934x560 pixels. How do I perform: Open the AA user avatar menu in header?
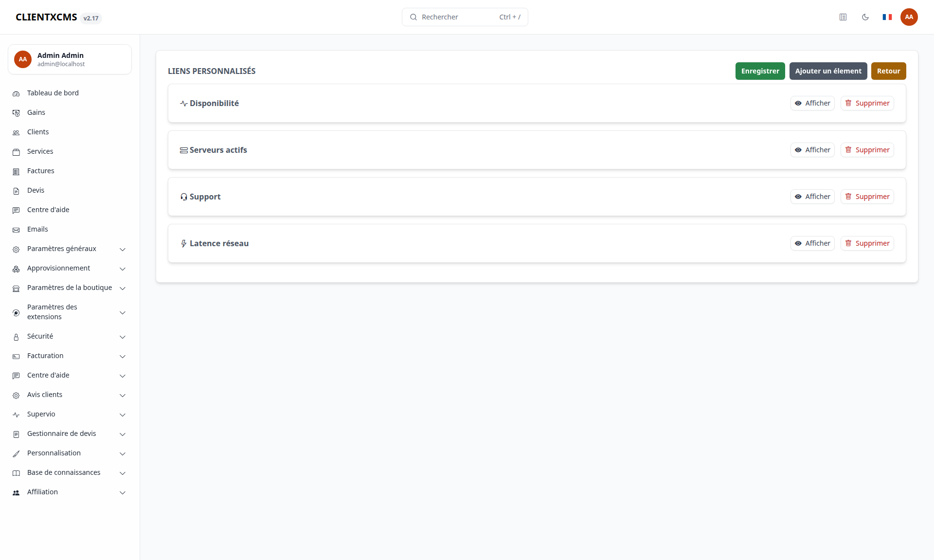909,17
